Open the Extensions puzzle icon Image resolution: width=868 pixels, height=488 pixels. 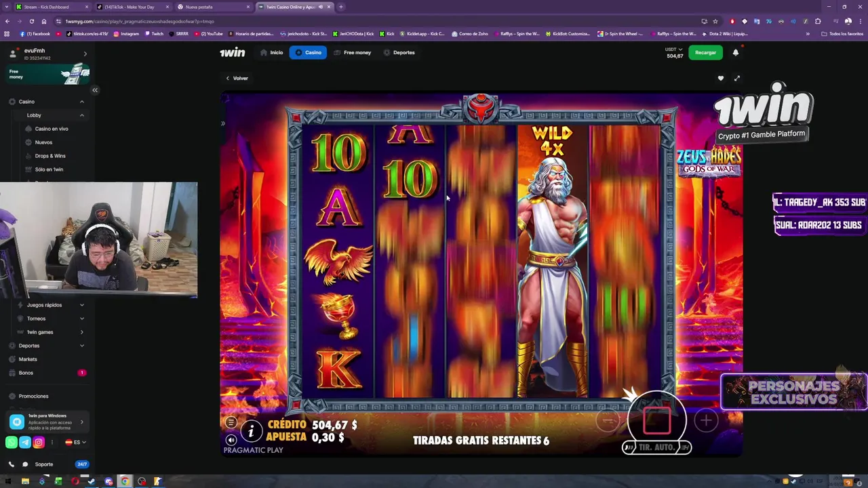(x=818, y=21)
